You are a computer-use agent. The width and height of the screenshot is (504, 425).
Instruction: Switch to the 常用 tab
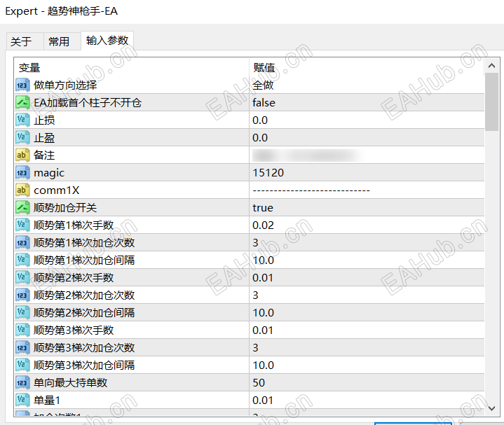[x=62, y=41]
